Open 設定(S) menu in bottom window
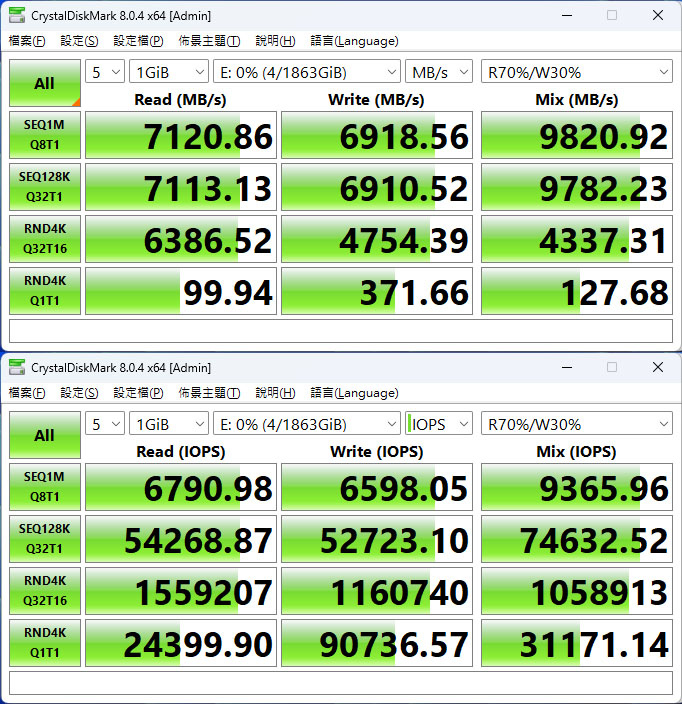The width and height of the screenshot is (682, 704). coord(79,393)
